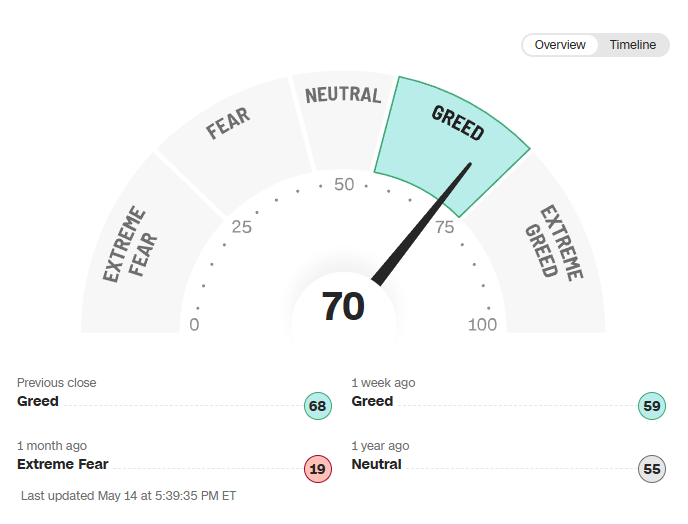Viewport: 688px width, 524px height.
Task: Click the red 19 one-month-ago badge
Action: pyautogui.click(x=317, y=470)
